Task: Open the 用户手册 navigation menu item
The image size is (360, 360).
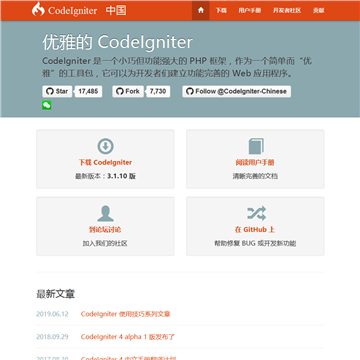Action: click(x=250, y=10)
